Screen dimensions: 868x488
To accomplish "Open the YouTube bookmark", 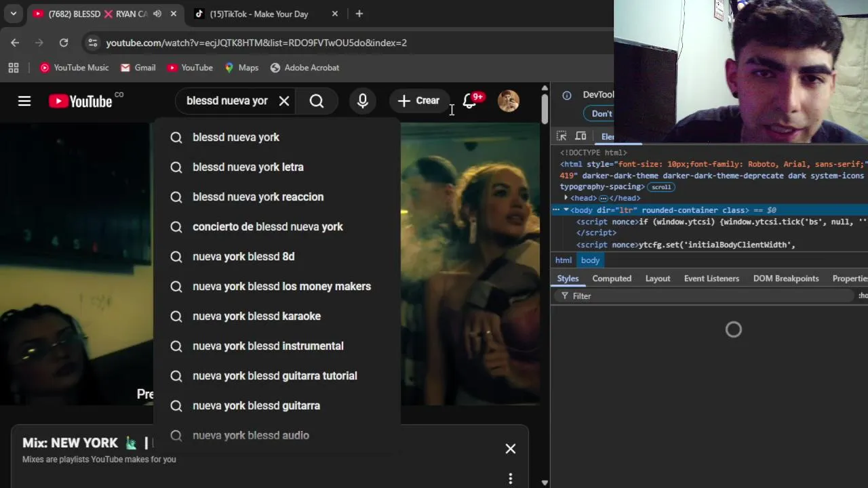I will pyautogui.click(x=190, y=68).
